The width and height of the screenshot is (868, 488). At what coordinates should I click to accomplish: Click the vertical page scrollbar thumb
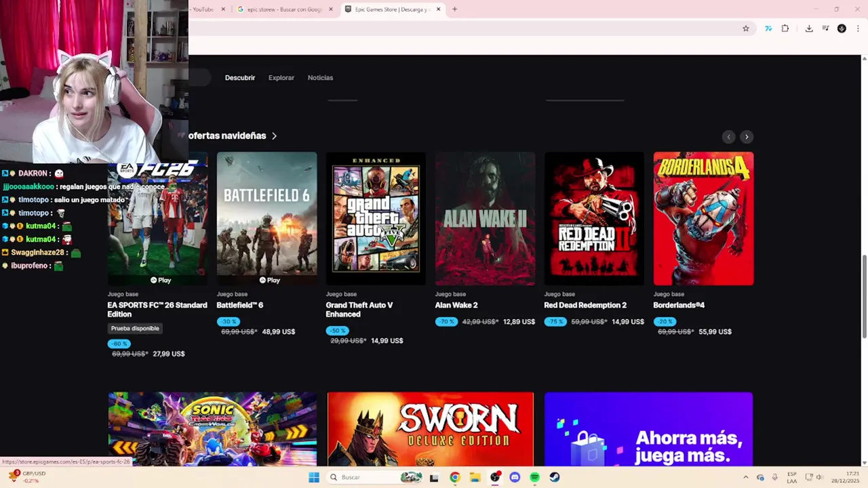pos(864,297)
